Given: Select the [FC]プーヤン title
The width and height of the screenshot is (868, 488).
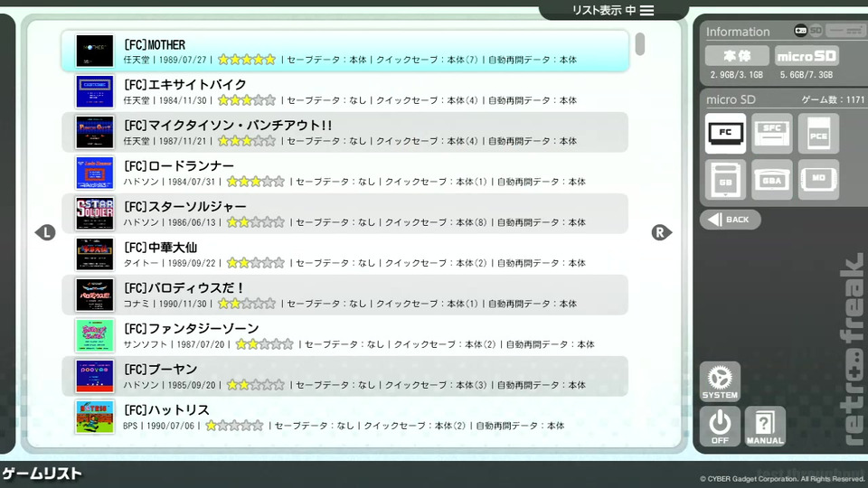Looking at the screenshot, I should (x=161, y=369).
